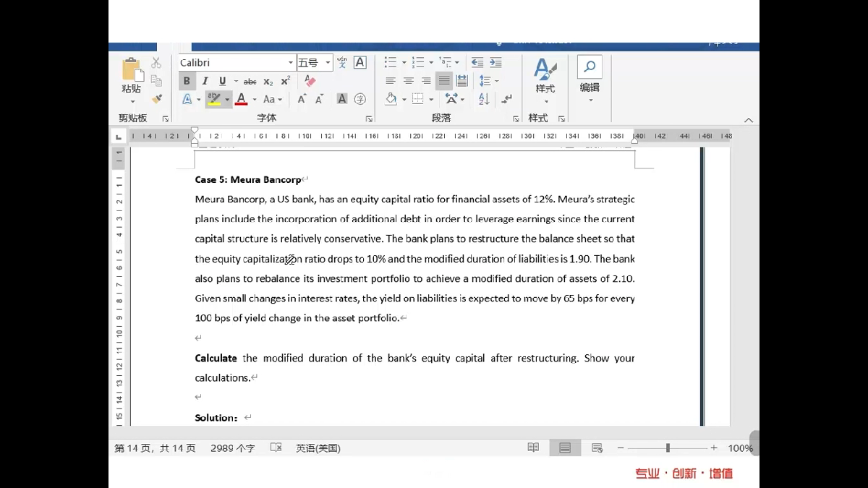
Task: Open the Styles (样式) pane launcher
Action: [x=561, y=119]
